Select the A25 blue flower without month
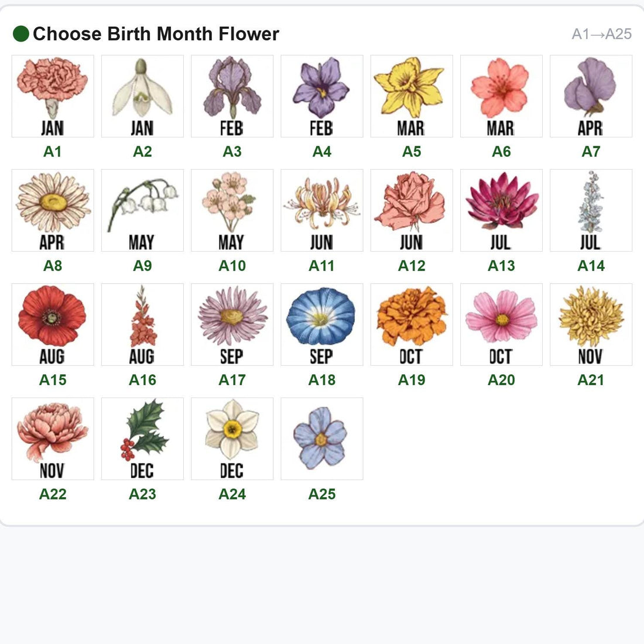Image resolution: width=644 pixels, height=644 pixels. (x=322, y=439)
